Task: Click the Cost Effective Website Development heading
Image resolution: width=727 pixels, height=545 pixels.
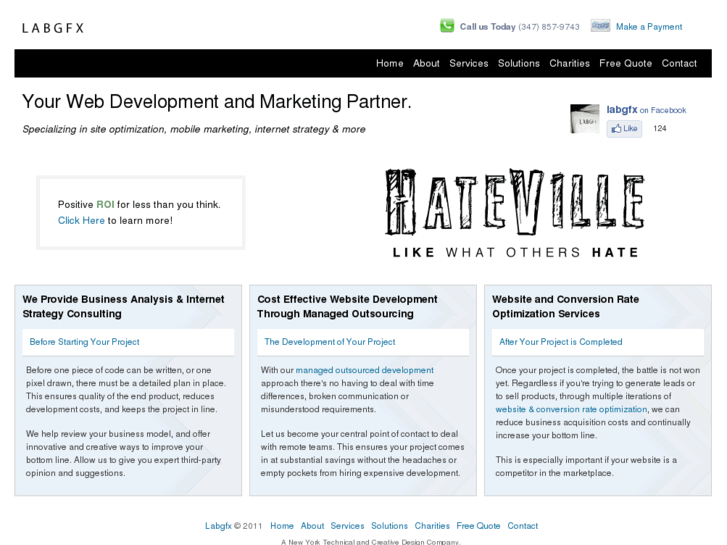Action: click(x=347, y=307)
